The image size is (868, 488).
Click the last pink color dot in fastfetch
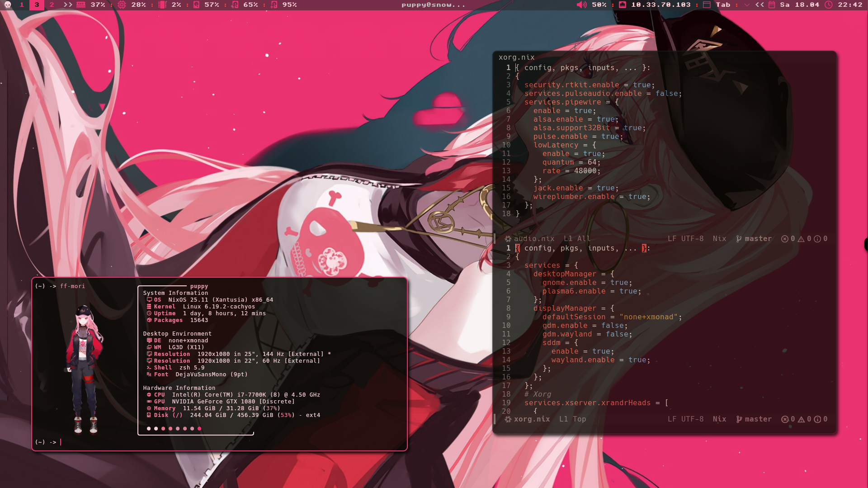199,429
